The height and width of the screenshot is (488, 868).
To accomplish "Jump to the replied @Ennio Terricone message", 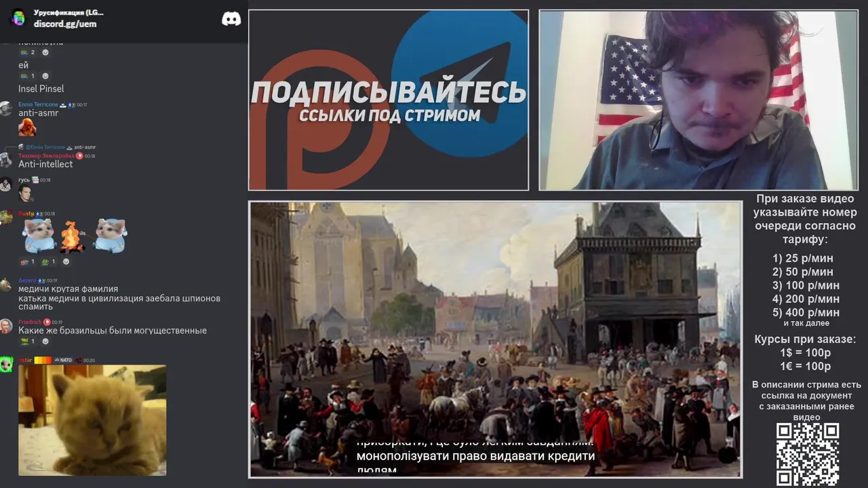I will pyautogui.click(x=58, y=147).
